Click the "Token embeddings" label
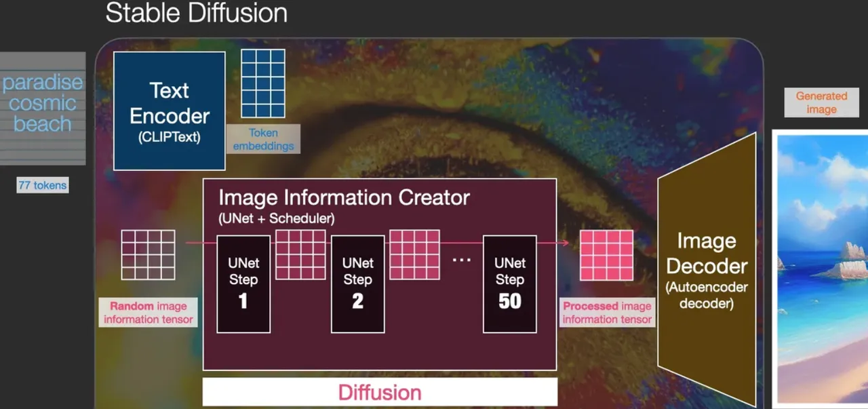Image resolution: width=868 pixels, height=409 pixels. (263, 139)
